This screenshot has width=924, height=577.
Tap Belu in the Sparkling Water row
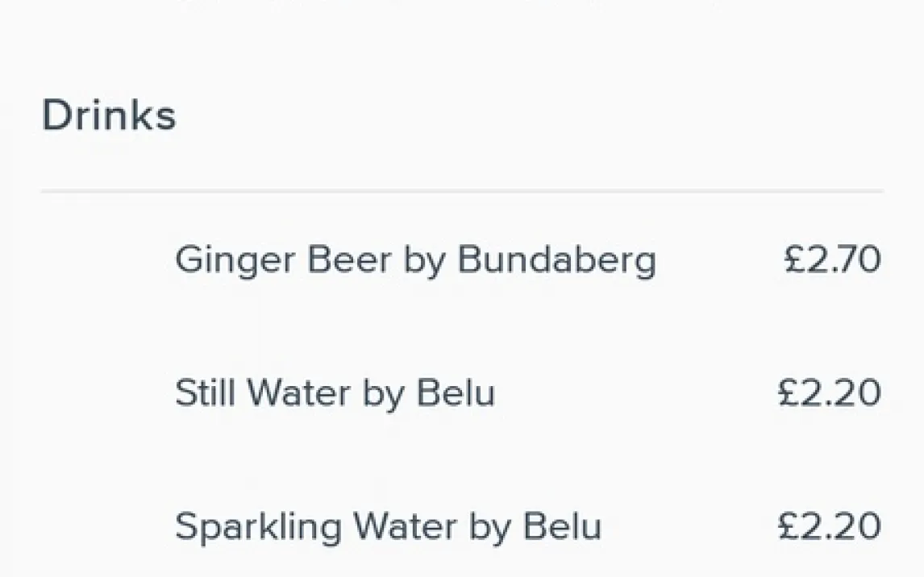(562, 526)
